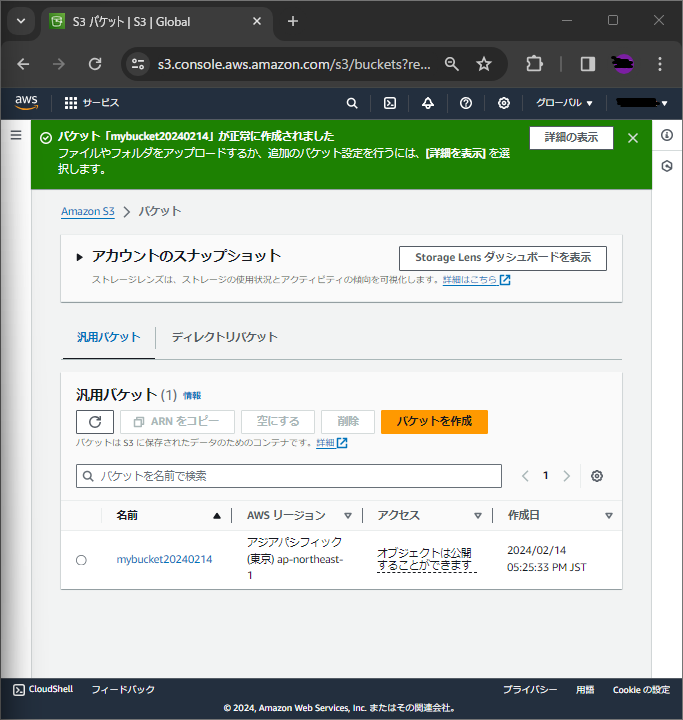Open the プライバシー footer link
Screen dimensions: 683x720
[x=530, y=690]
